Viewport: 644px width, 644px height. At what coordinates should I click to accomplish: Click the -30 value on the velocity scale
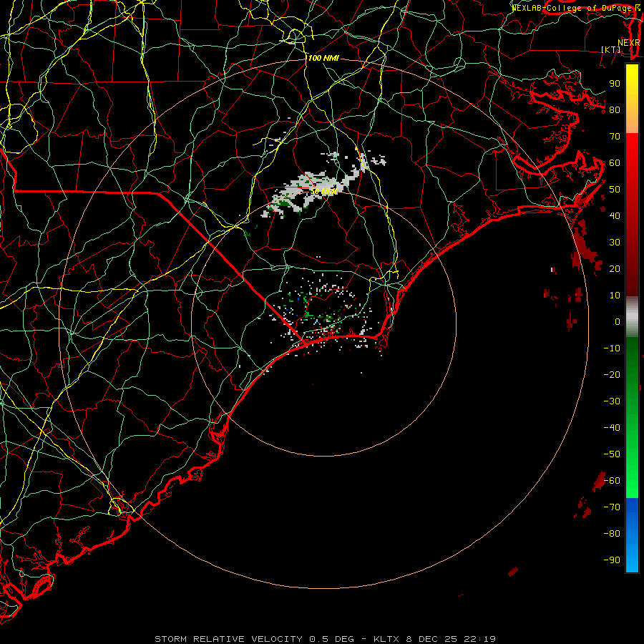click(x=612, y=401)
